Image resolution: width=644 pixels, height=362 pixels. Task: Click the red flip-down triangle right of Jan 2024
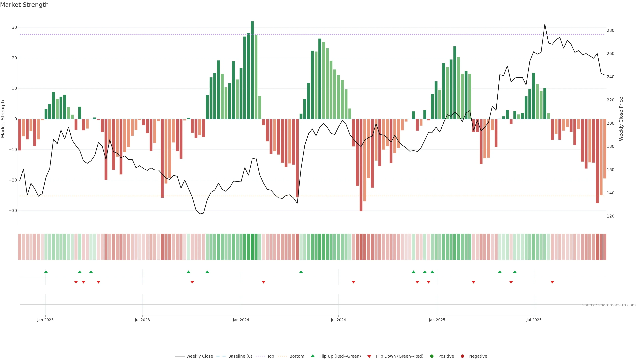(263, 282)
